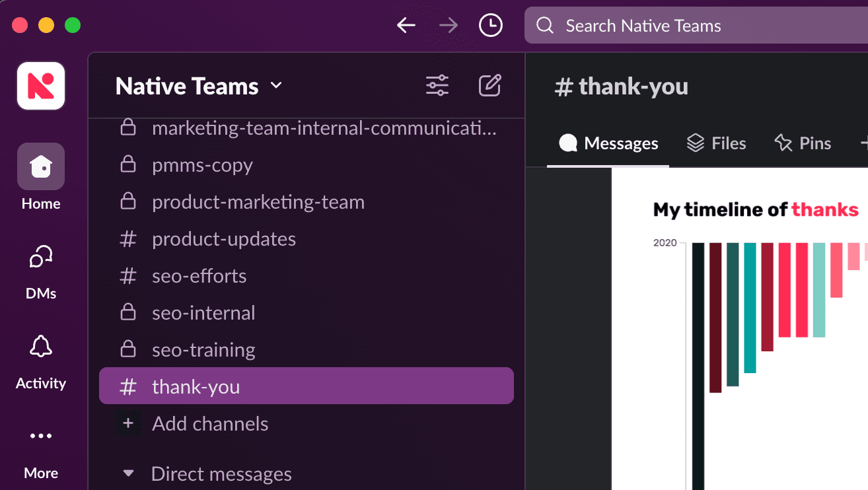Collapse the Direct messages section
This screenshot has height=490, width=868.
pos(129,473)
